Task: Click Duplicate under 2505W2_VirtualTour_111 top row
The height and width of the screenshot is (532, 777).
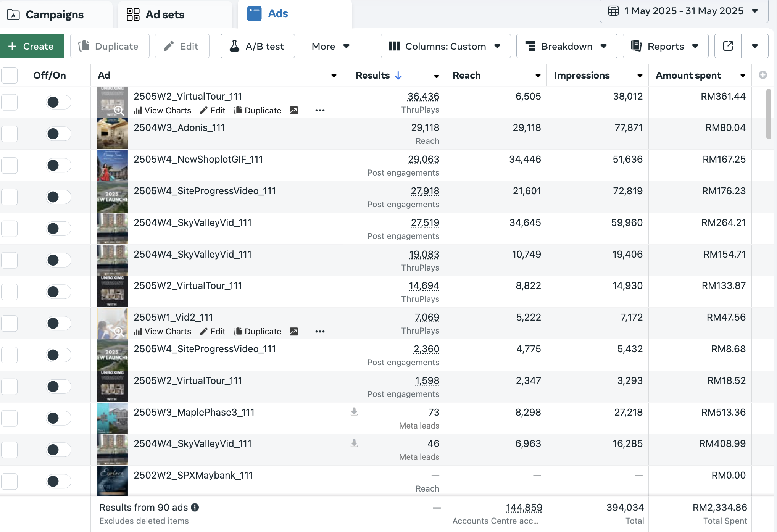Action: point(258,110)
